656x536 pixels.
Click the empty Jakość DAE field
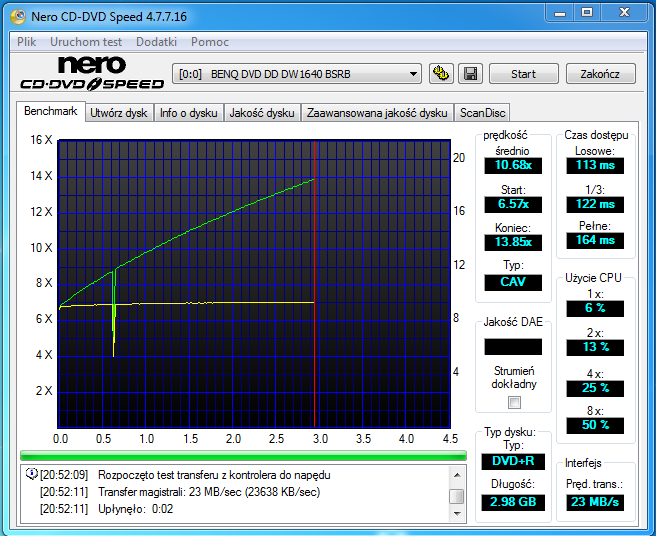[513, 347]
